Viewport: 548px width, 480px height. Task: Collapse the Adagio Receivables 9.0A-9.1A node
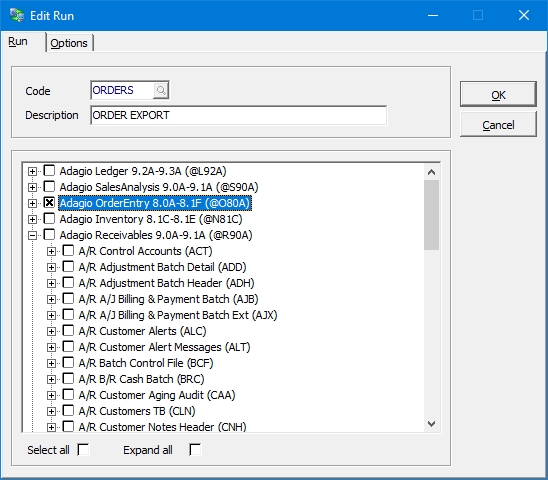pyautogui.click(x=32, y=235)
